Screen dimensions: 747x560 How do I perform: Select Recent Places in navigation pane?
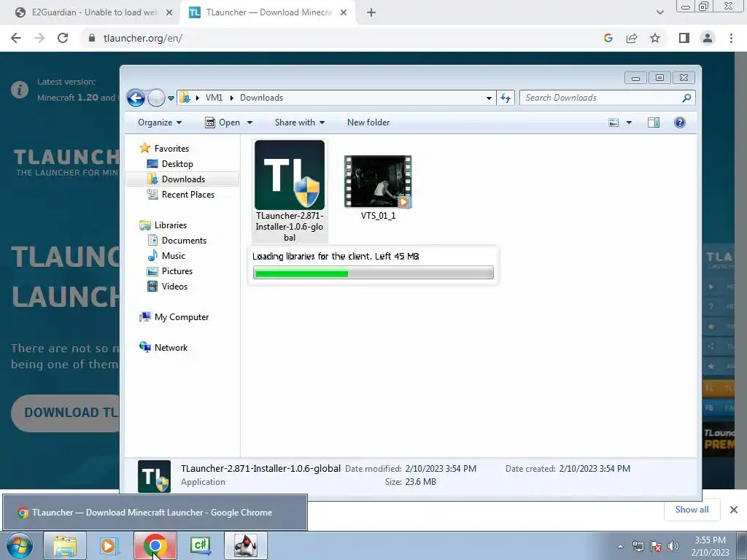pyautogui.click(x=181, y=194)
